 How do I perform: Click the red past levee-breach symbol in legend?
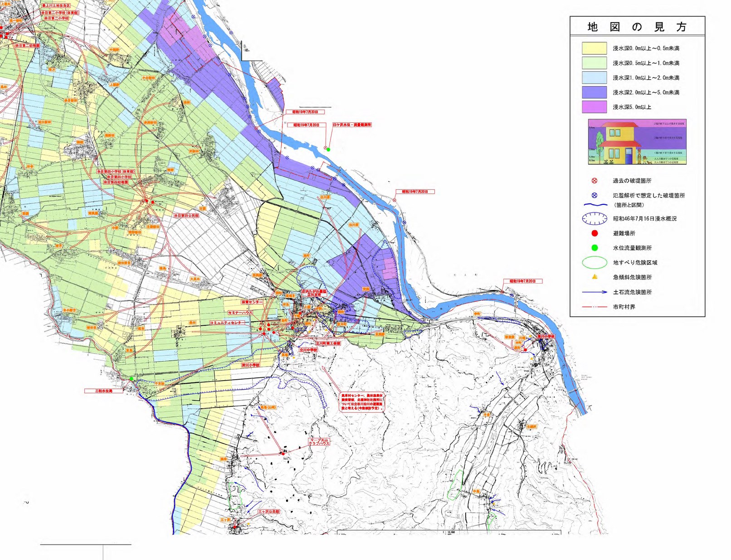click(594, 181)
